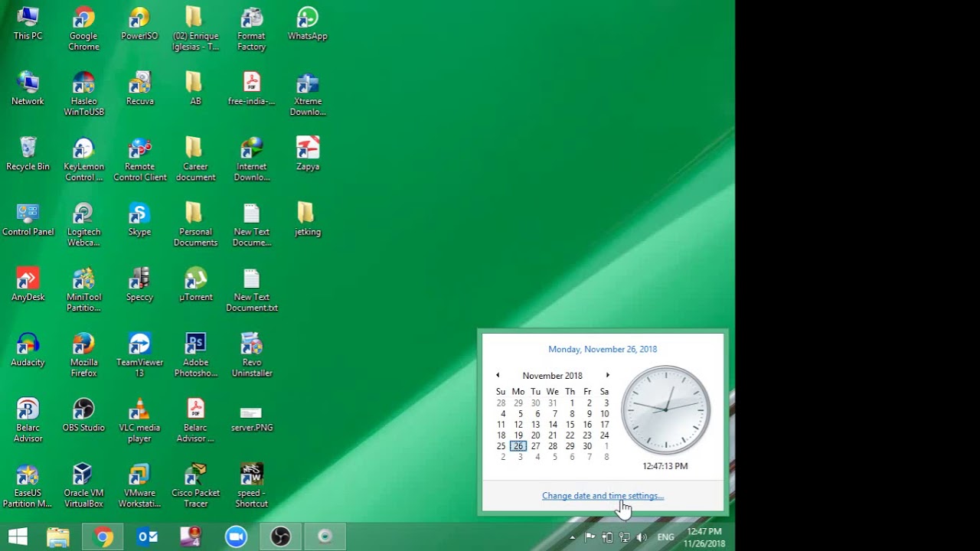
Task: Select Remote Control Client icon
Action: point(139,159)
